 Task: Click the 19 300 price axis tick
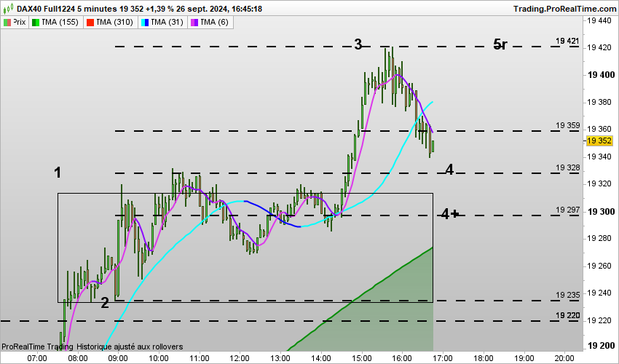(601, 212)
